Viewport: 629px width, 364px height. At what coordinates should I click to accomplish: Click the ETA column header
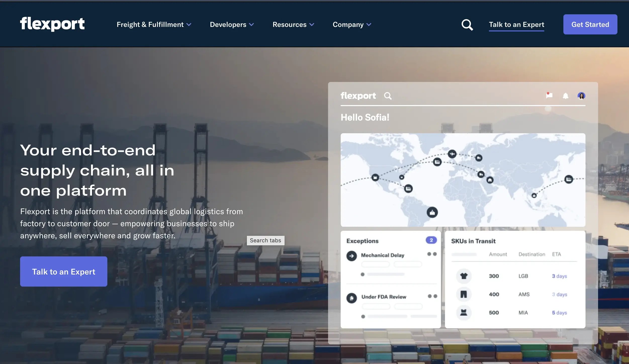click(556, 254)
